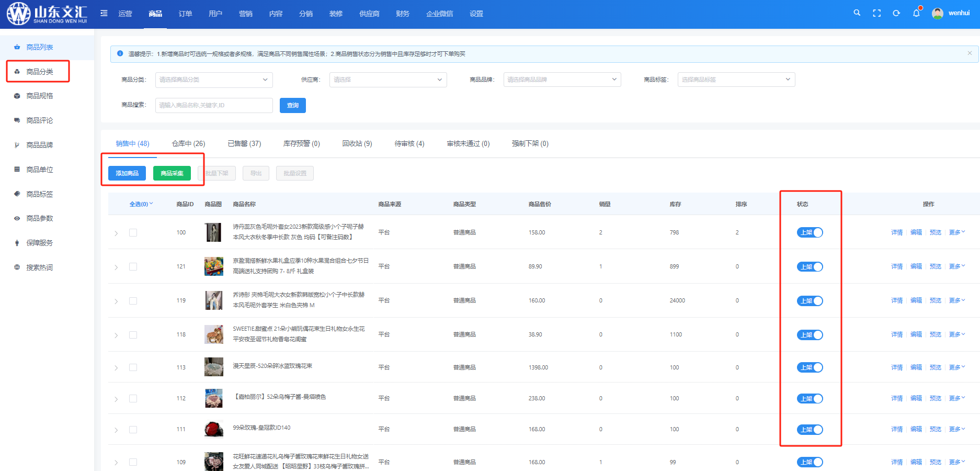Click the 添加商品 button

127,173
